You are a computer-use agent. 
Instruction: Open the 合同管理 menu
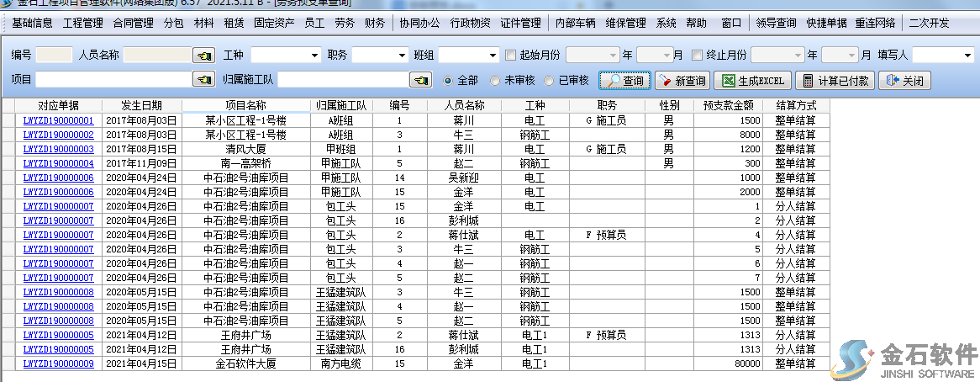point(133,23)
